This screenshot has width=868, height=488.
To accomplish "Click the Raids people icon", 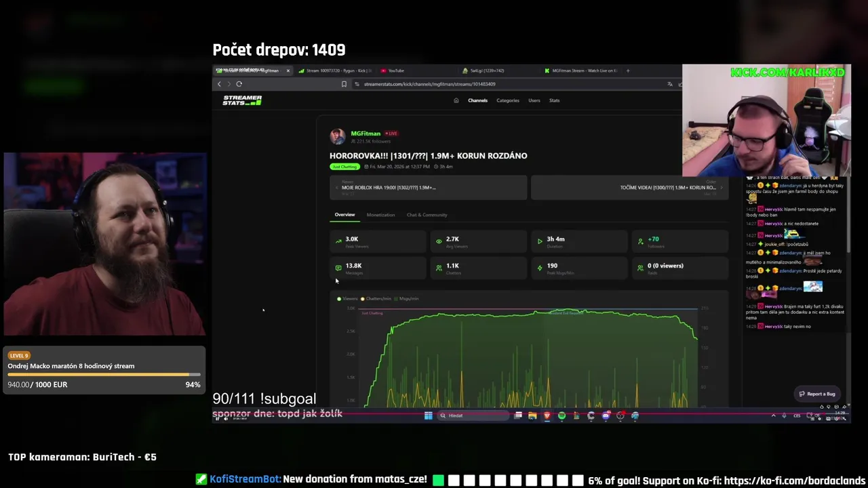I will pyautogui.click(x=640, y=268).
